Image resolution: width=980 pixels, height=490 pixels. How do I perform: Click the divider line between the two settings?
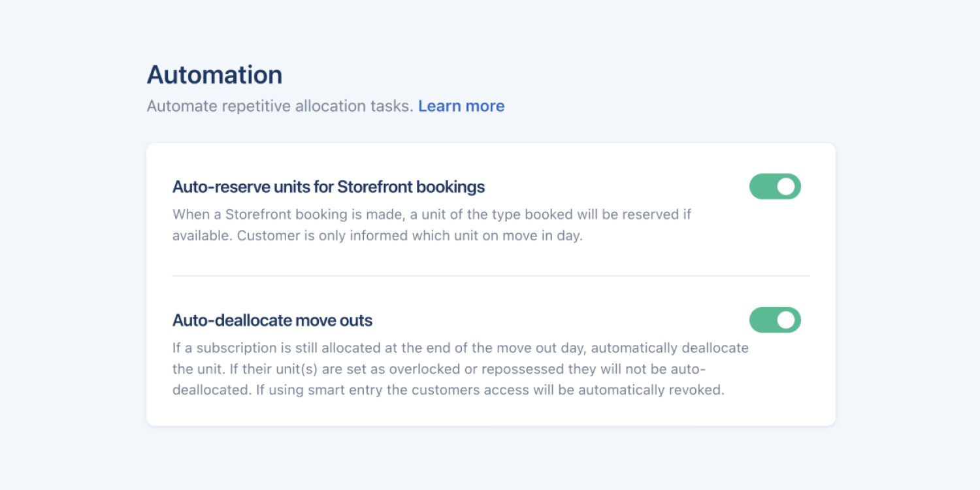coord(490,276)
